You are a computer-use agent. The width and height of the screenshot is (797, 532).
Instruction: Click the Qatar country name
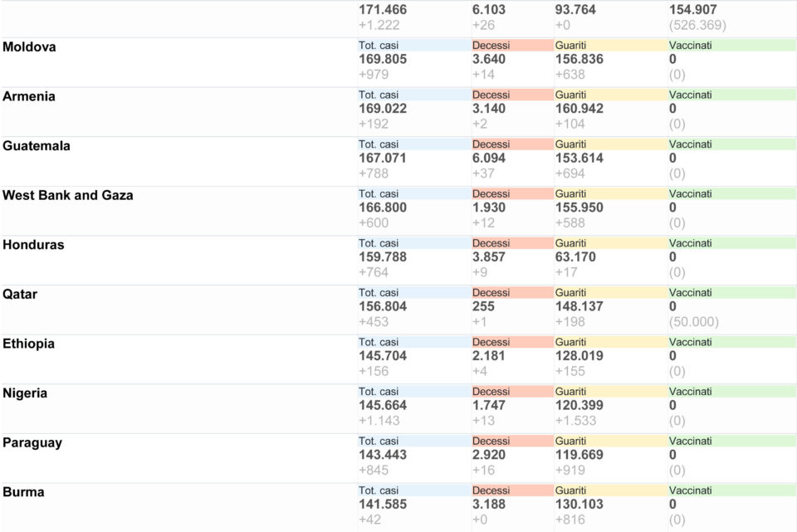[20, 294]
